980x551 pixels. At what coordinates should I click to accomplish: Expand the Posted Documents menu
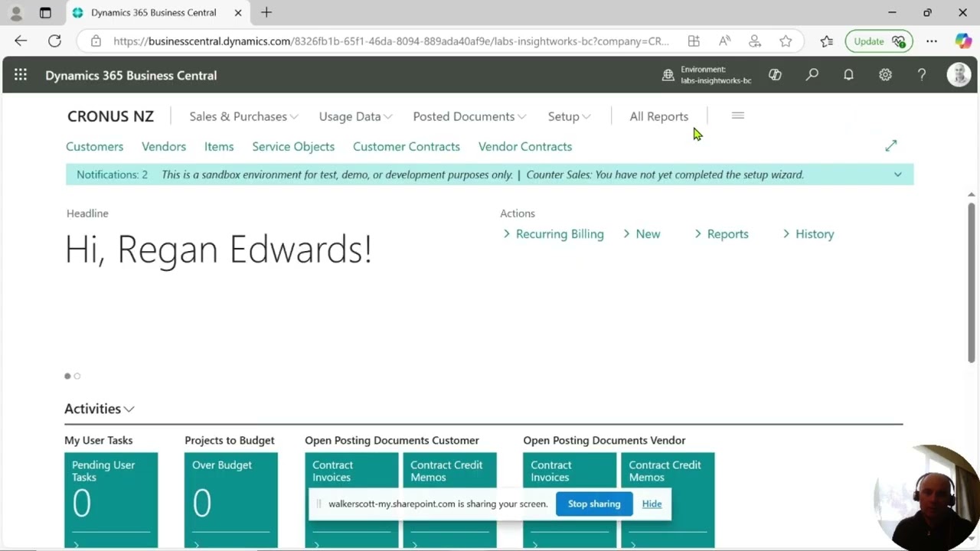click(469, 116)
